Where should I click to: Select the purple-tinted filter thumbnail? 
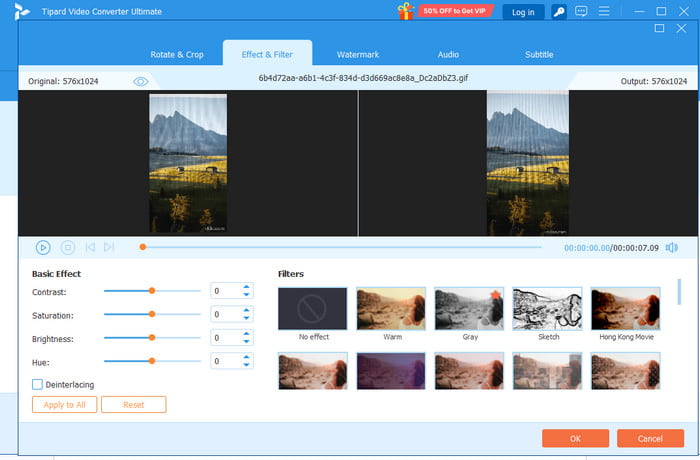[391, 371]
